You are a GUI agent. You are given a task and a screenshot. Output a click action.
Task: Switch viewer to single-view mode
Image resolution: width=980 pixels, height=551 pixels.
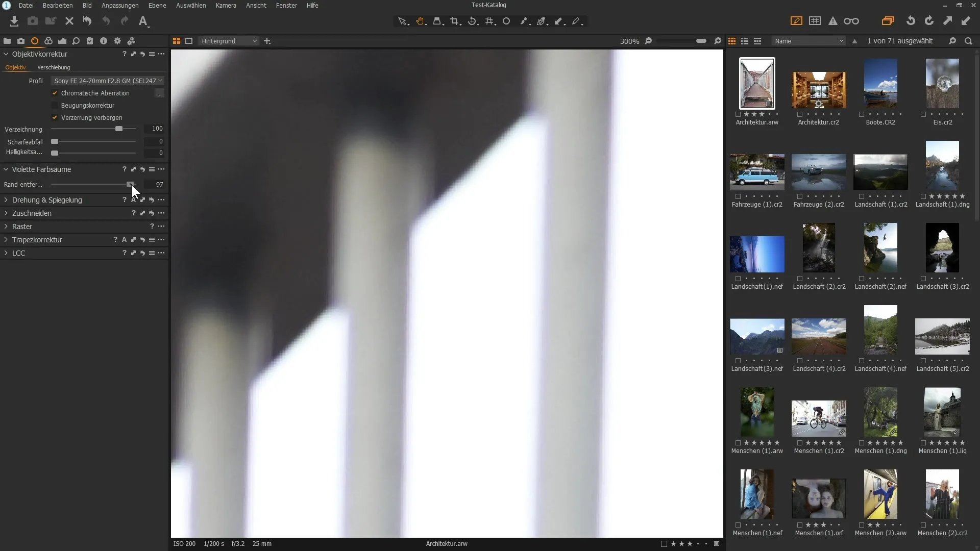189,41
